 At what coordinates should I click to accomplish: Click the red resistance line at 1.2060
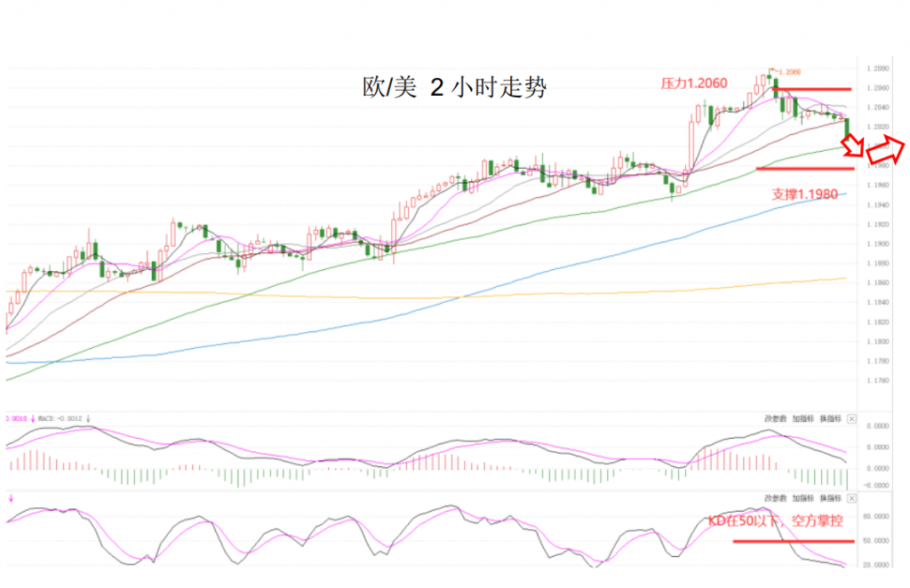pyautogui.click(x=812, y=90)
